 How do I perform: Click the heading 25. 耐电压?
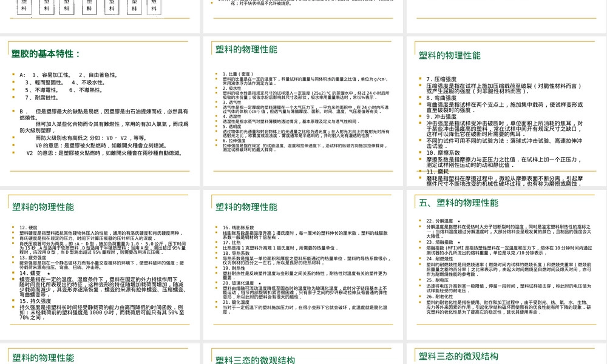pos(438,280)
